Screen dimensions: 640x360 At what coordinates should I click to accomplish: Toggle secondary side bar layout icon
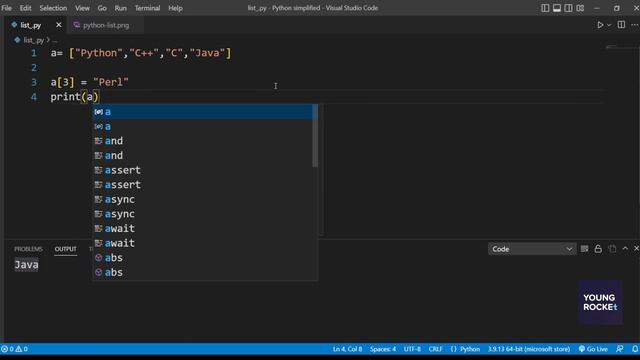tap(568, 8)
